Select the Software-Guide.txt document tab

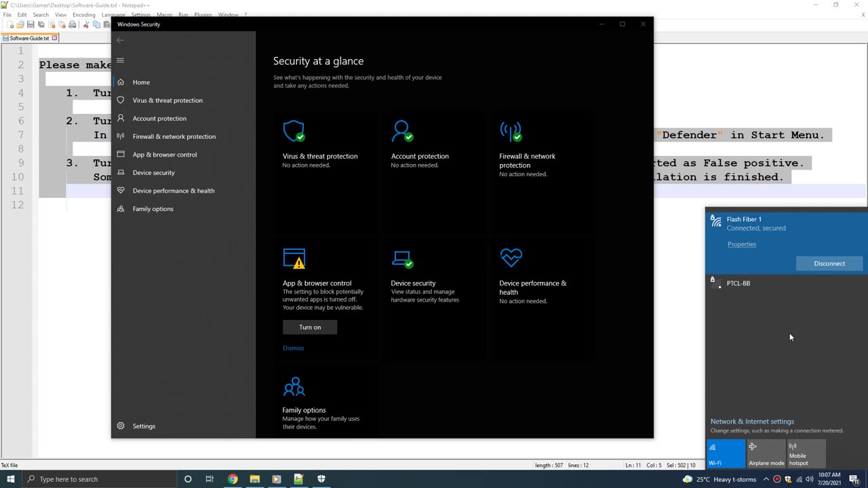30,38
